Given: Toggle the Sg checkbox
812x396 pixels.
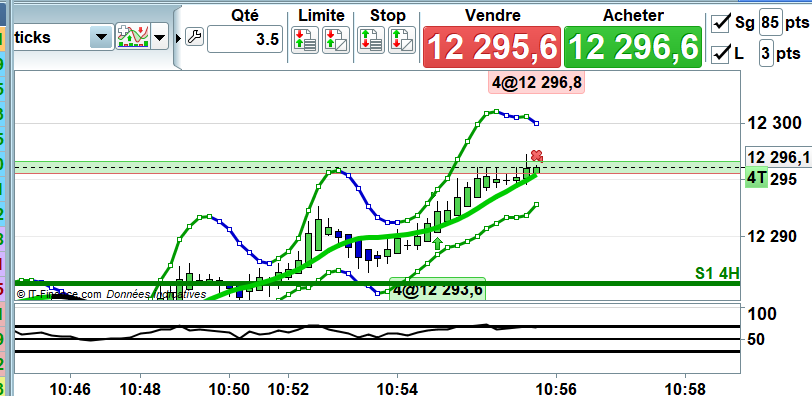Looking at the screenshot, I should pos(720,23).
